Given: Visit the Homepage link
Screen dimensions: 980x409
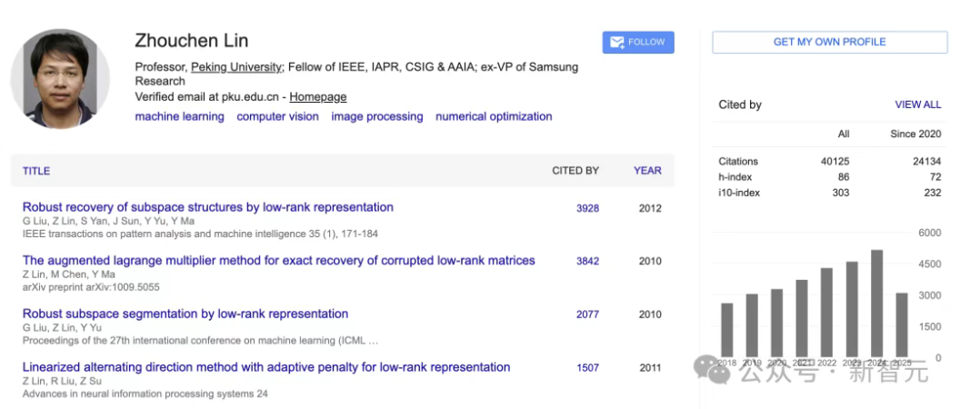Looking at the screenshot, I should tap(317, 96).
